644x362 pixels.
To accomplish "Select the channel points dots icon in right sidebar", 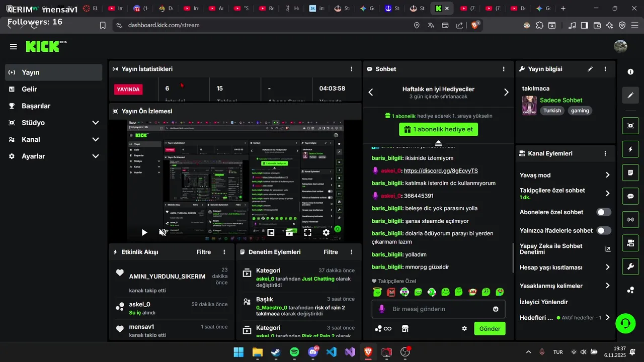I will (630, 290).
